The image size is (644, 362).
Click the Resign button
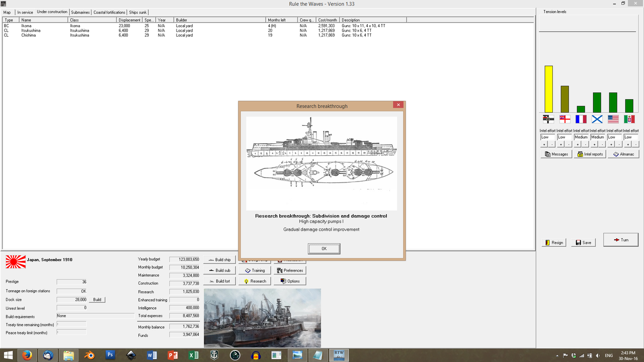point(554,242)
